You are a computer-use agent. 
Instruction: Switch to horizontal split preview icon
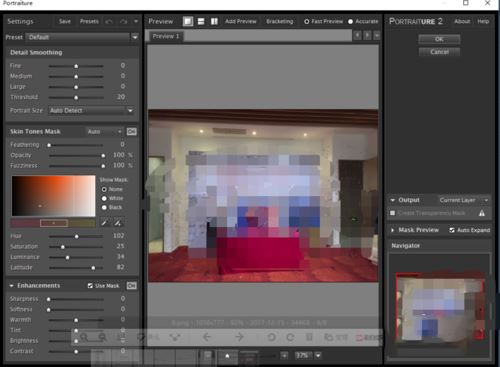coord(201,21)
